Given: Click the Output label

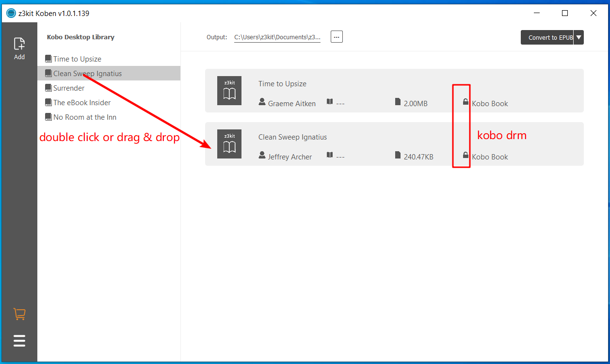Looking at the screenshot, I should tap(217, 37).
